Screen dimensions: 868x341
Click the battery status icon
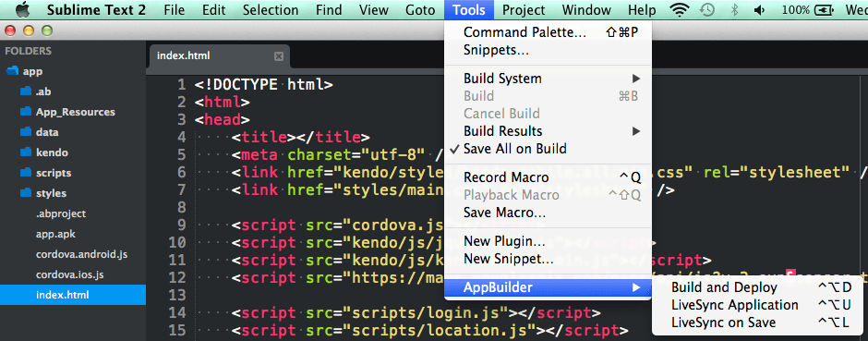point(825,10)
